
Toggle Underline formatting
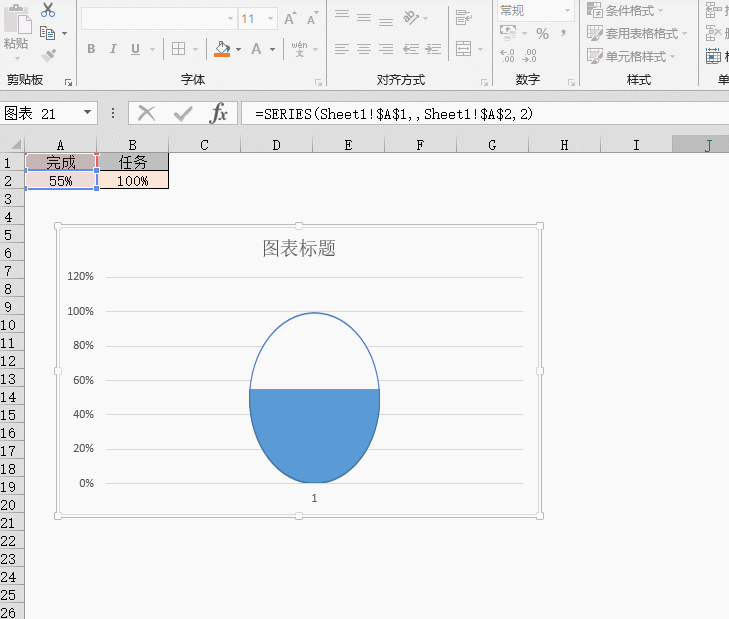(x=135, y=49)
